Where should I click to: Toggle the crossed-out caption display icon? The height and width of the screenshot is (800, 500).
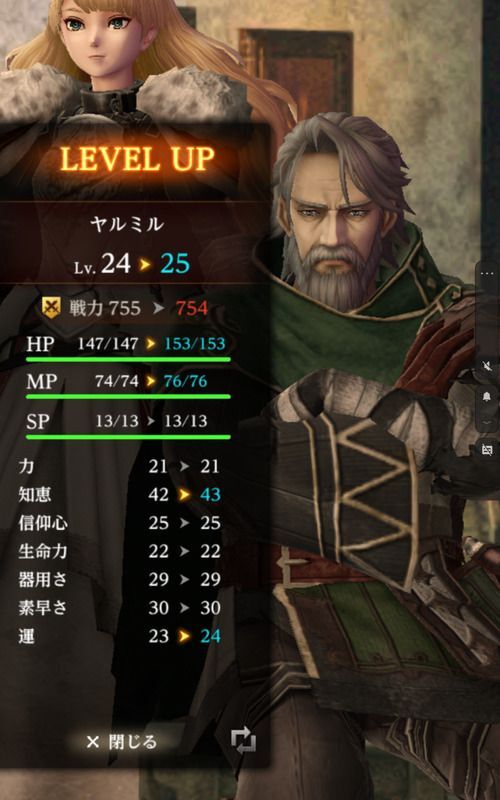point(487,449)
